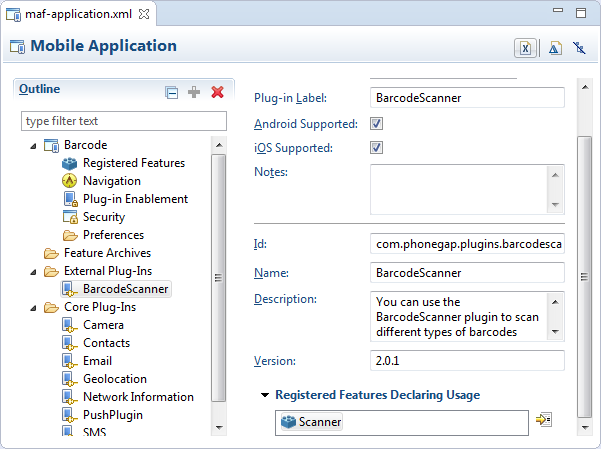The image size is (601, 449).
Task: Toggle the Android Supported checkbox
Action: (x=377, y=124)
